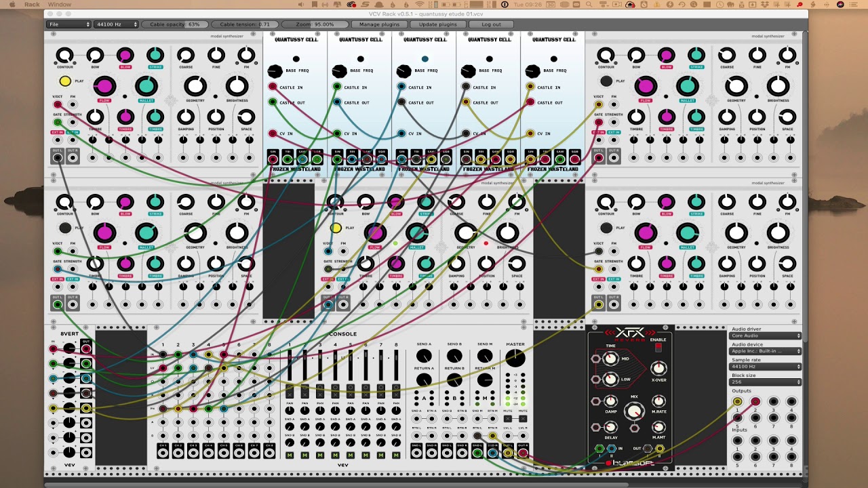868x488 pixels.
Task: Click the audio interface Input 1 jack
Action: 738,441
